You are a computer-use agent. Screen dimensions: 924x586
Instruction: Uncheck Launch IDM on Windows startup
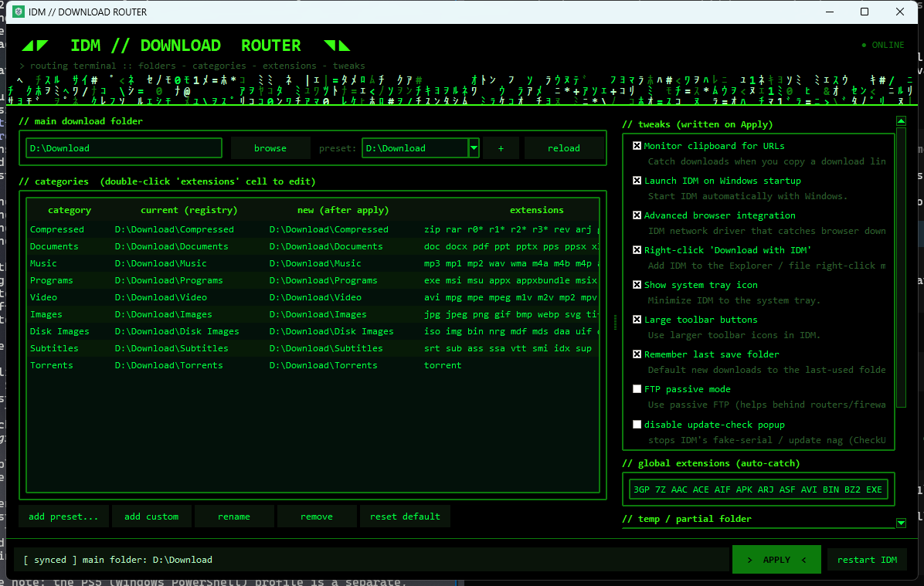pos(637,180)
